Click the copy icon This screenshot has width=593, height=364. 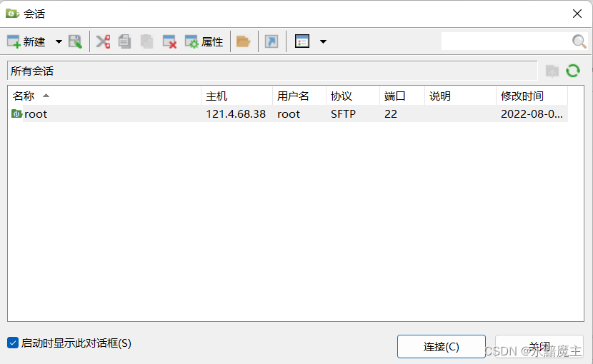124,41
